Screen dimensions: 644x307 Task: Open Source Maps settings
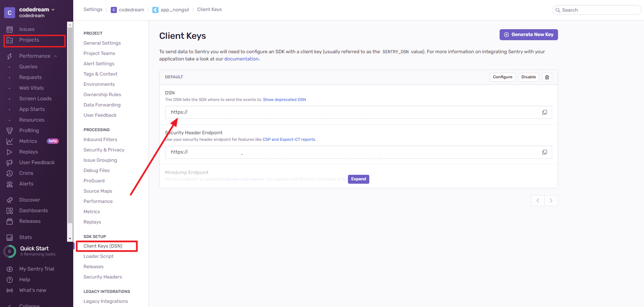(98, 191)
